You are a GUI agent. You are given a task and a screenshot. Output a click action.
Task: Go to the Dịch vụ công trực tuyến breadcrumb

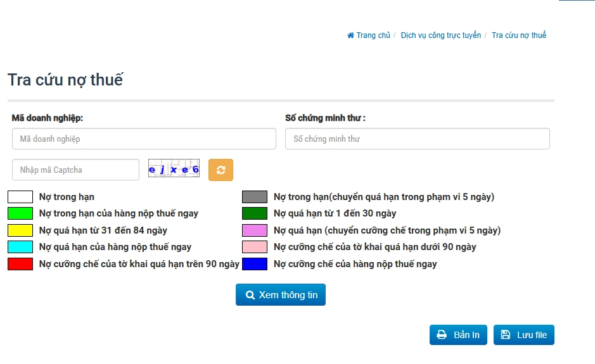440,35
